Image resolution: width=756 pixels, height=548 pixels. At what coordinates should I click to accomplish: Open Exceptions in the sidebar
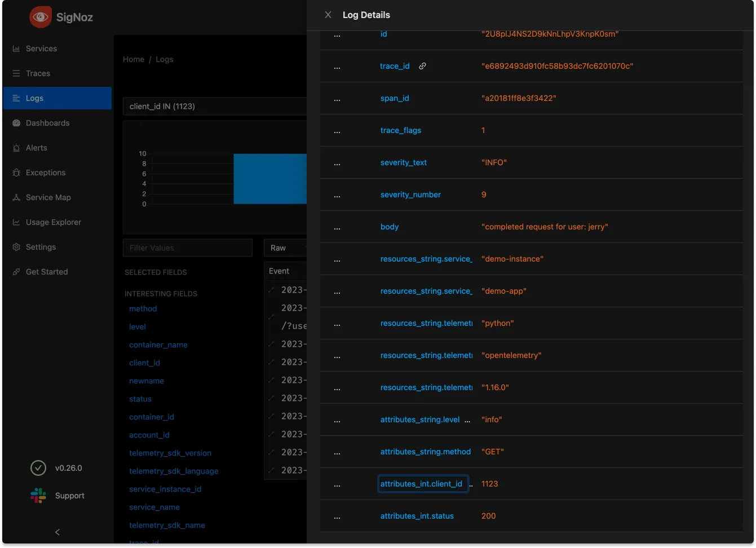[57, 173]
